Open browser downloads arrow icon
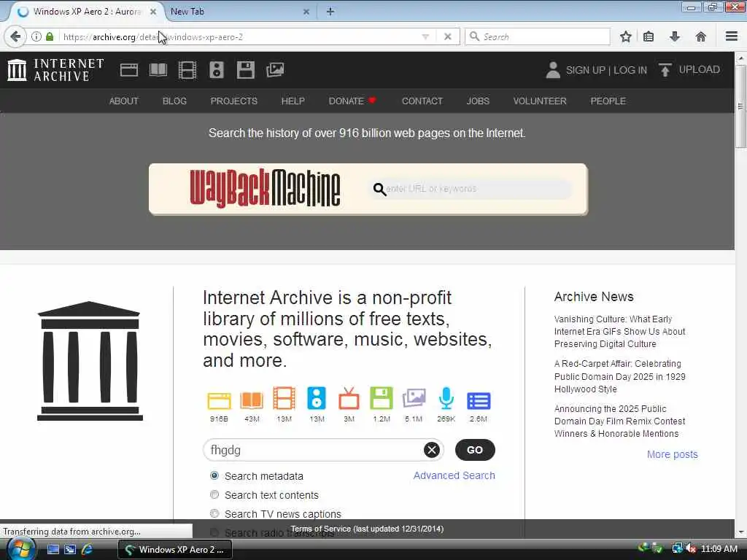Screen dimensions: 747x560 pyautogui.click(x=675, y=36)
